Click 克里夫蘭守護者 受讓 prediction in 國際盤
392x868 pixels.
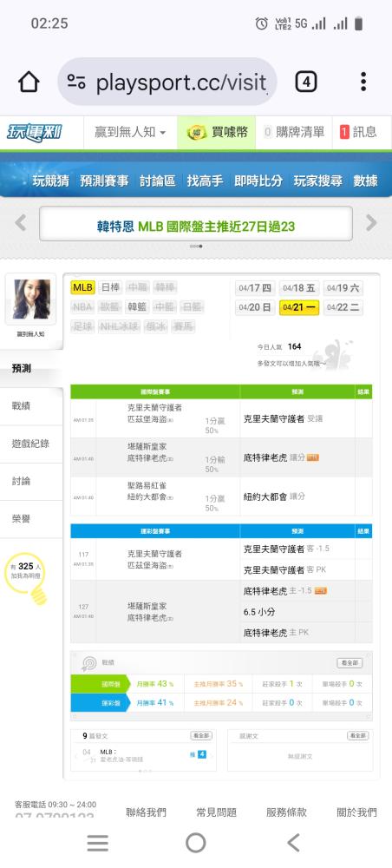283,419
